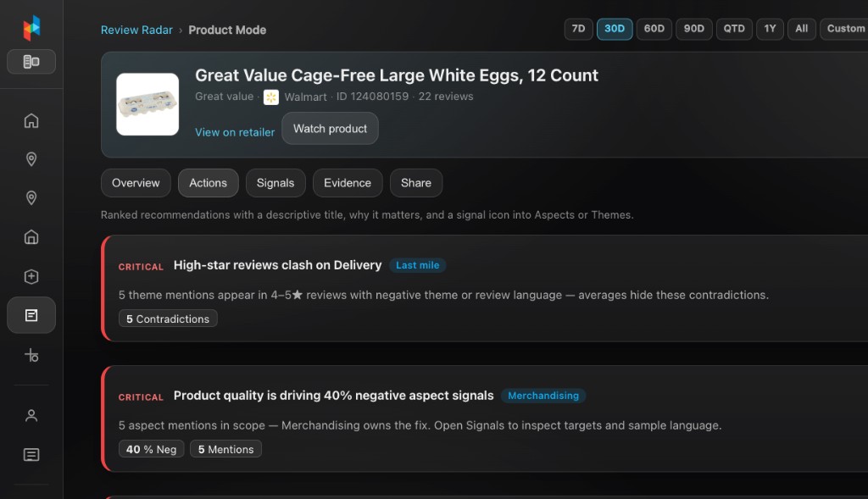Viewport: 868px width, 499px height.
Task: Click the 40 % Neg chip
Action: coord(151,449)
